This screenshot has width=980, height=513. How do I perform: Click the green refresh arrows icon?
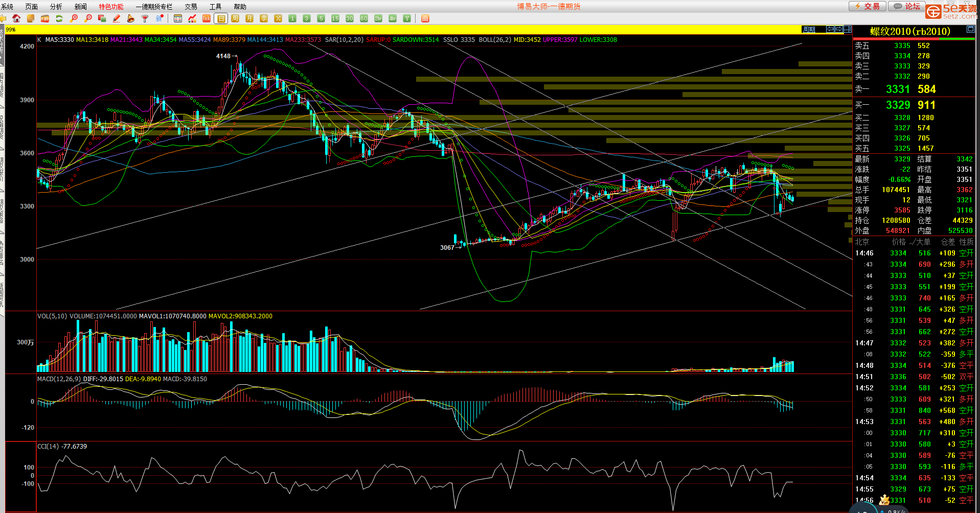pyautogui.click(x=59, y=18)
